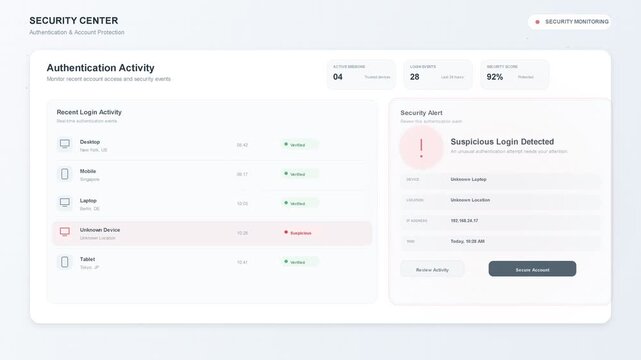Click the Secure Account button

[532, 269]
